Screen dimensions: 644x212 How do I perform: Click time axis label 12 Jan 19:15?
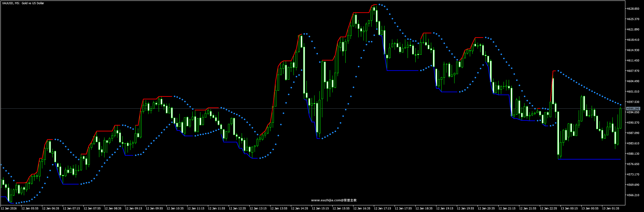click(445, 208)
